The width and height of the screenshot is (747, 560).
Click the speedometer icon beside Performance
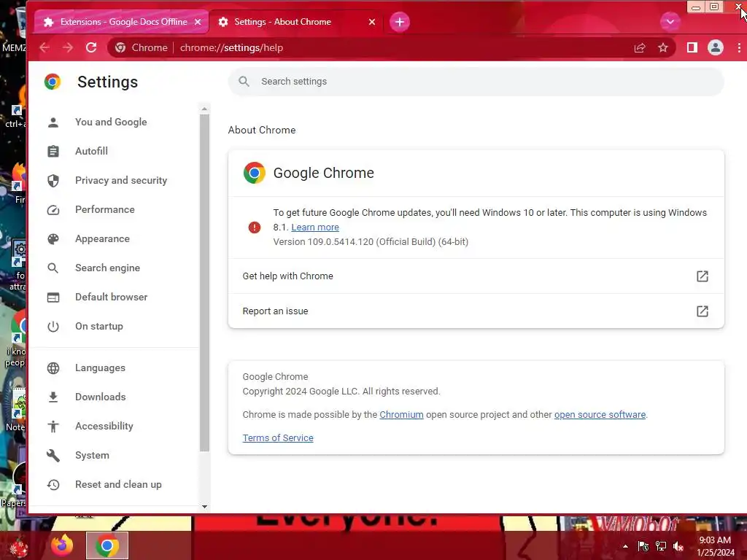click(x=53, y=210)
